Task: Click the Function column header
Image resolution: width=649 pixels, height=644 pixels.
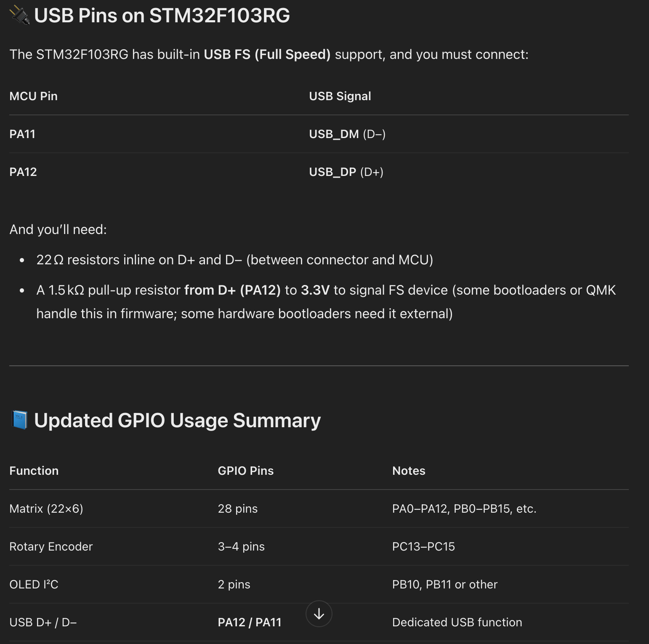Action: pyautogui.click(x=34, y=471)
